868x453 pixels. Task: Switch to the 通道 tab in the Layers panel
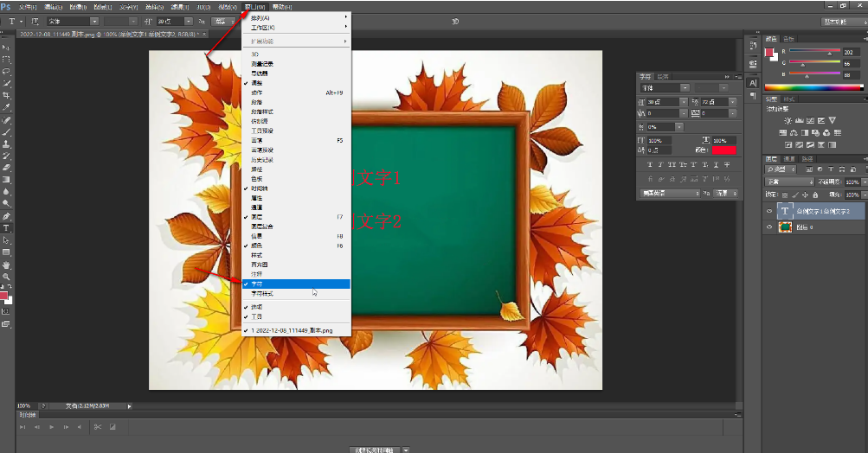click(789, 159)
